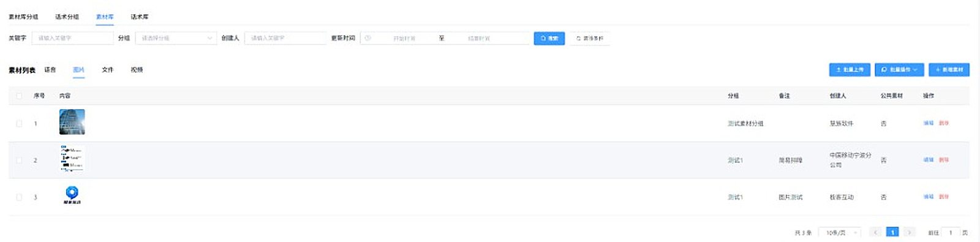Click the 图片测试 remark cell

pos(791,197)
